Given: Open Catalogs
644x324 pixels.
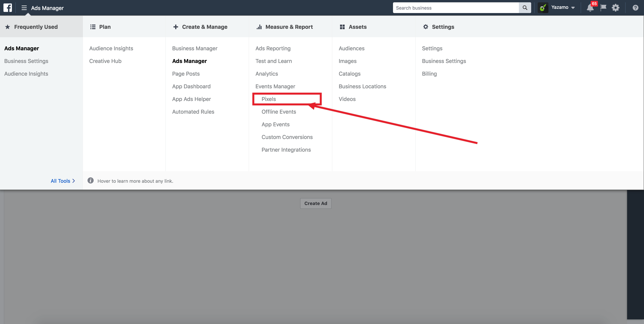Looking at the screenshot, I should pos(349,74).
